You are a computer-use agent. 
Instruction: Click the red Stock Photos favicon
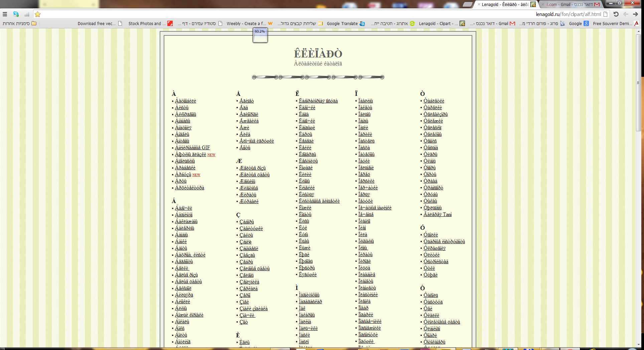click(x=170, y=23)
